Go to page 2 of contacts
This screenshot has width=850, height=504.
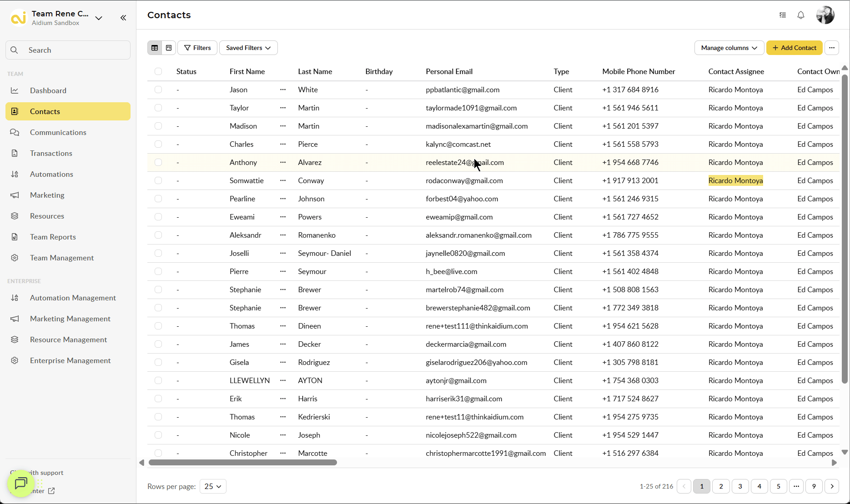pos(721,486)
